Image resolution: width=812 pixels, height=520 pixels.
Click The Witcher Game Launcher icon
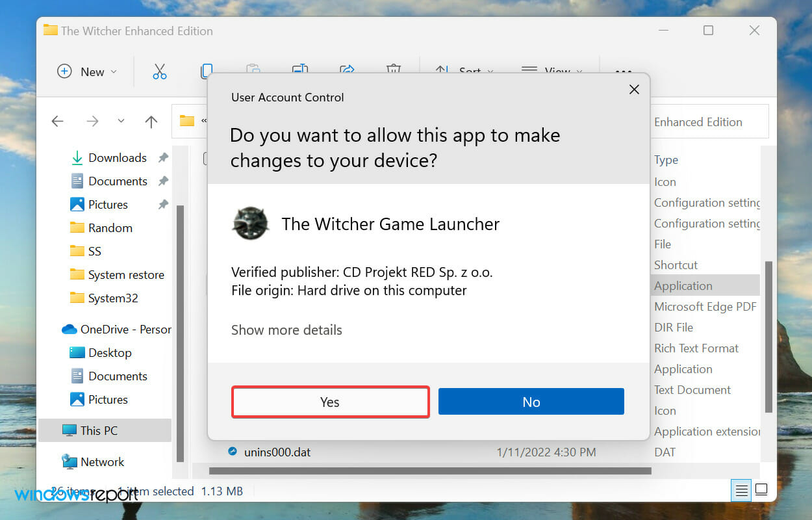[x=250, y=224]
